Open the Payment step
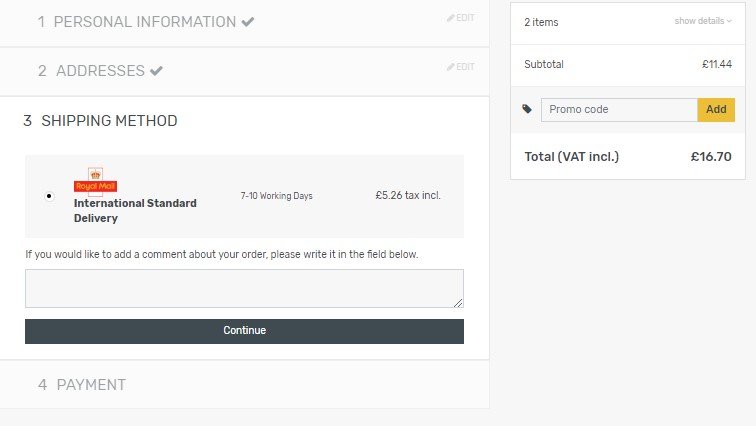Screen dimensions: 756x426 click(91, 385)
